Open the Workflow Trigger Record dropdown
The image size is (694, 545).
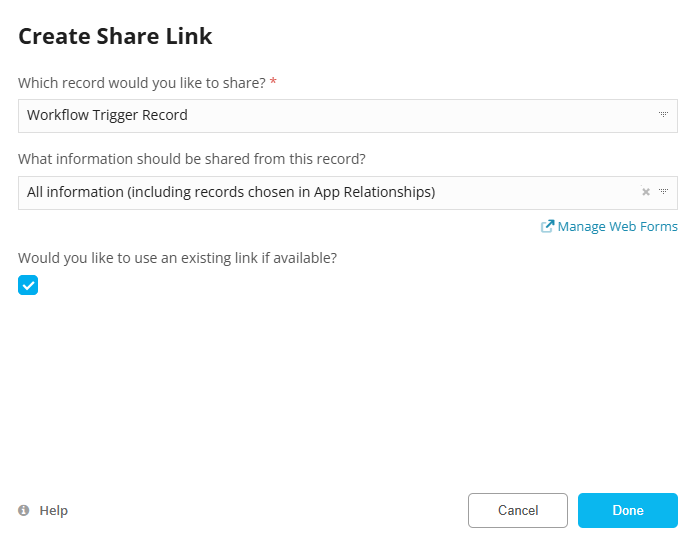click(x=340, y=115)
